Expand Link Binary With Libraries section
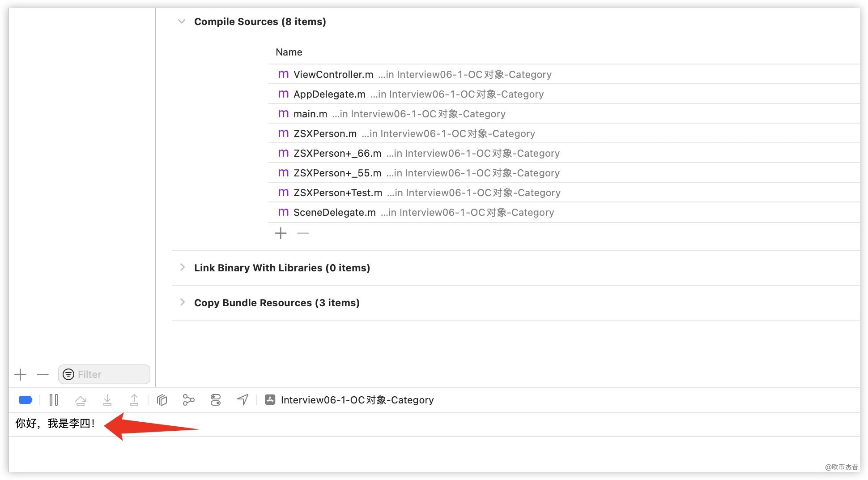 (182, 268)
